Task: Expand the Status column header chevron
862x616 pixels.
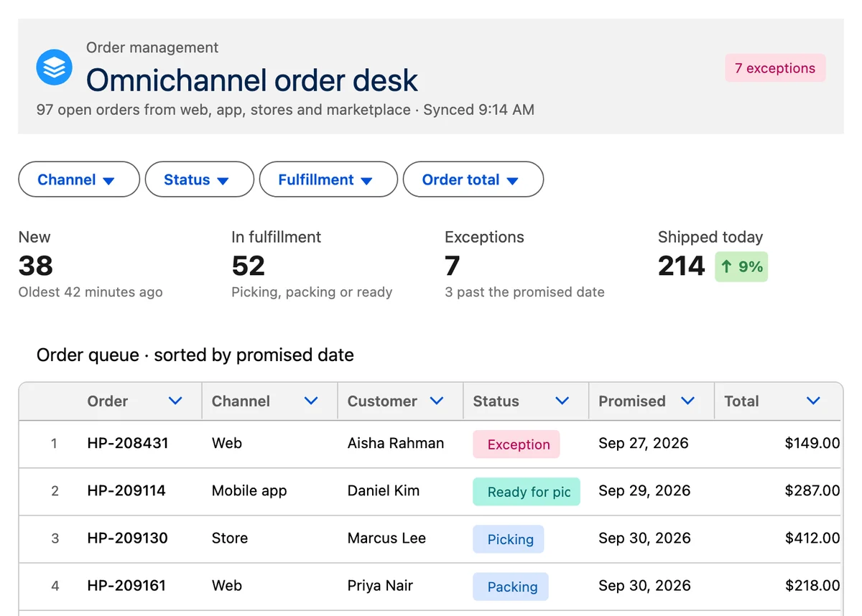Action: [x=562, y=401]
